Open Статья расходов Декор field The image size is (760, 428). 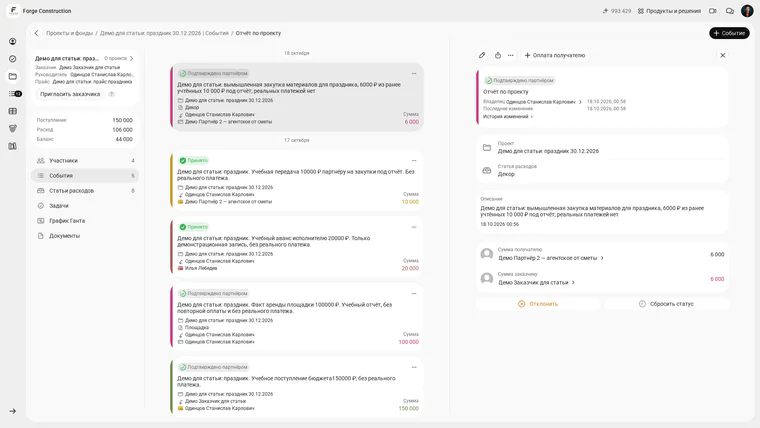[602, 170]
